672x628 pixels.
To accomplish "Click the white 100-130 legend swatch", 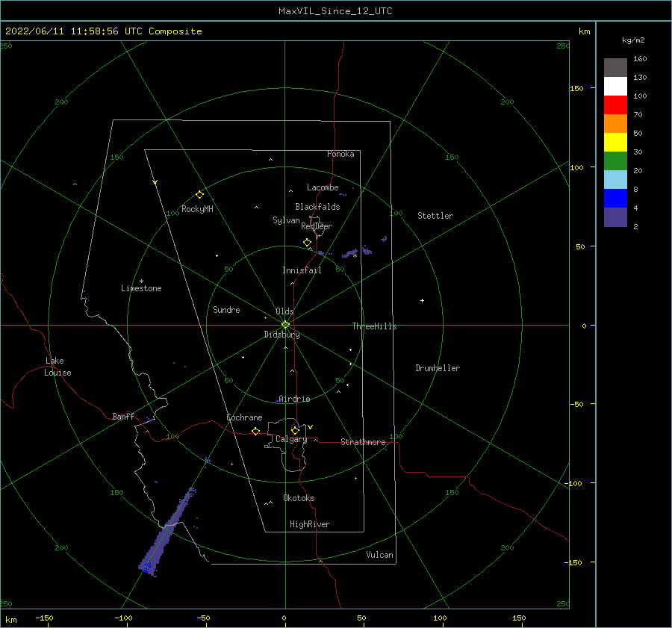I will (615, 87).
